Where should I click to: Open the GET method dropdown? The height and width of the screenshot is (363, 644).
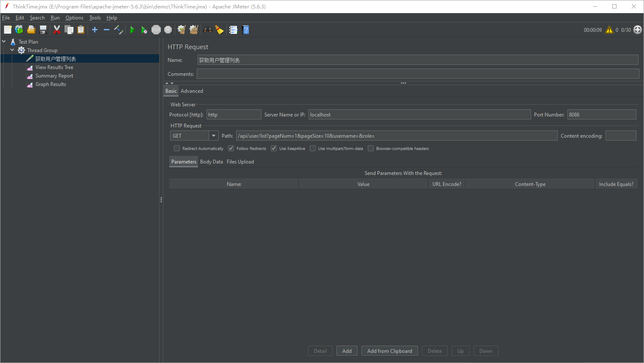pos(214,136)
